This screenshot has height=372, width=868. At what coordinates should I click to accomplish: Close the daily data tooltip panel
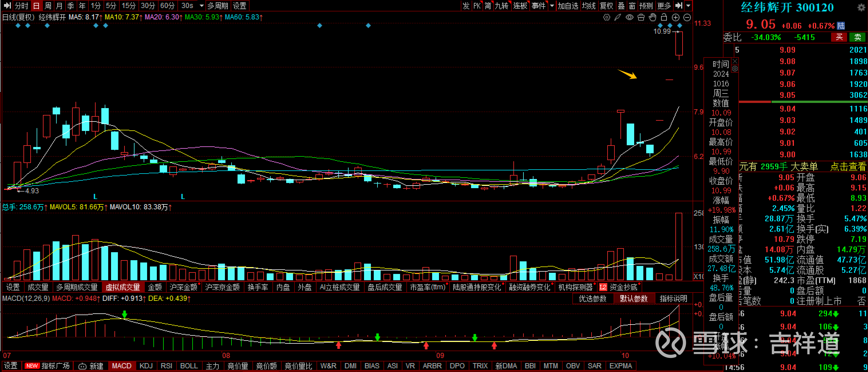[x=735, y=61]
